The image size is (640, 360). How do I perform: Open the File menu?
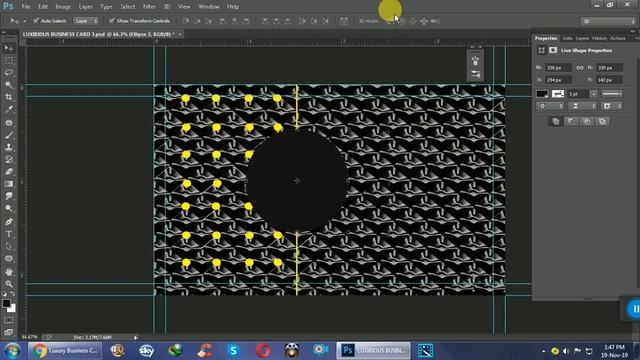point(26,7)
